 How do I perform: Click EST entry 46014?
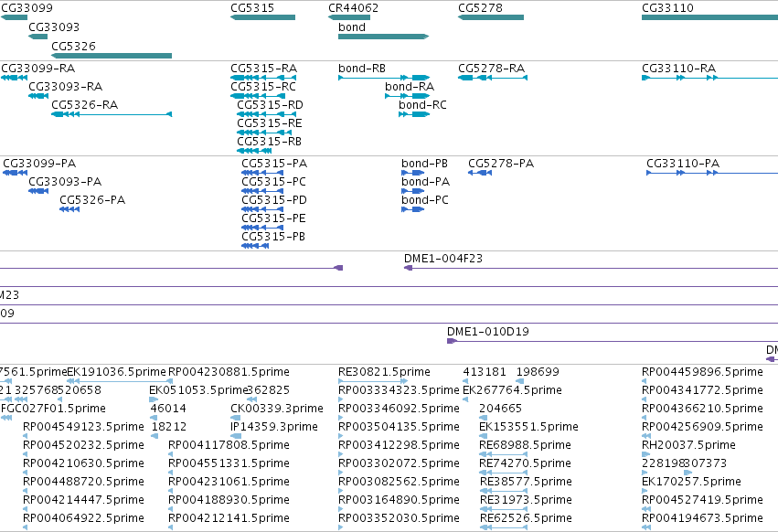(168, 409)
